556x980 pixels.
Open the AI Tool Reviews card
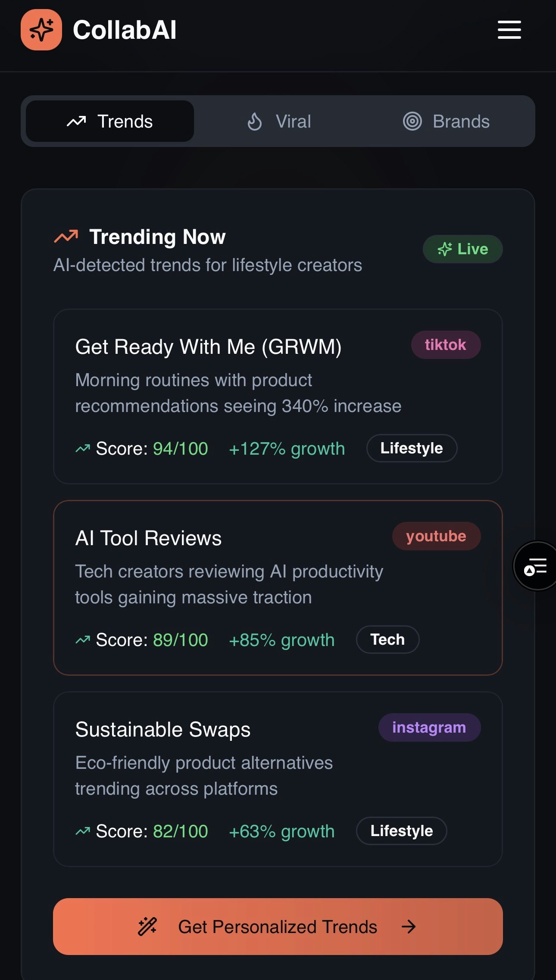[278, 588]
